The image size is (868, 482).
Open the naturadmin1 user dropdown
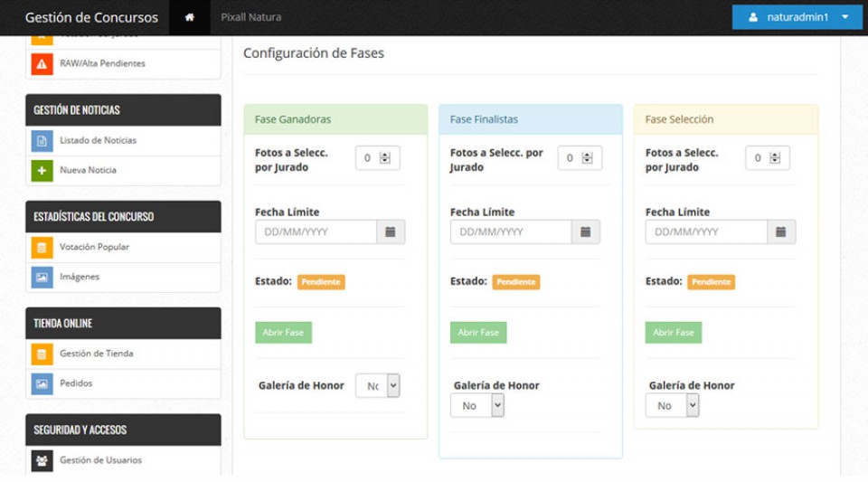click(797, 17)
